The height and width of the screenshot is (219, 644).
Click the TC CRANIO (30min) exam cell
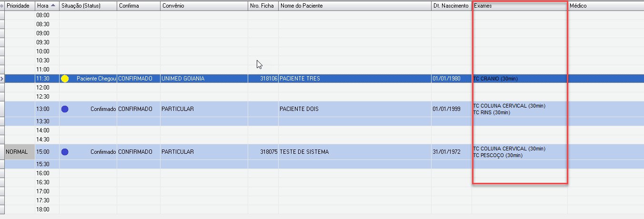tap(495, 79)
